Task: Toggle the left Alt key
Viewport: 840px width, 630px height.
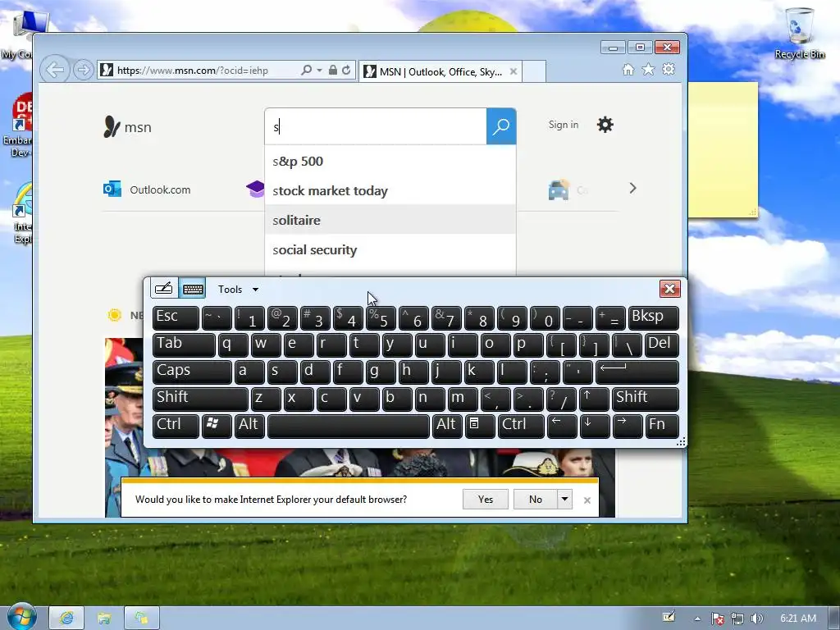Action: pyautogui.click(x=249, y=426)
